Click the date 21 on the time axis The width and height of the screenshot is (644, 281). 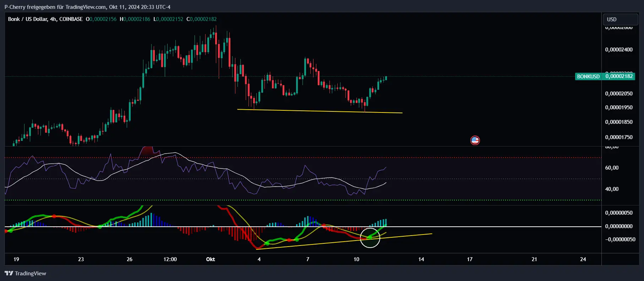pyautogui.click(x=534, y=259)
